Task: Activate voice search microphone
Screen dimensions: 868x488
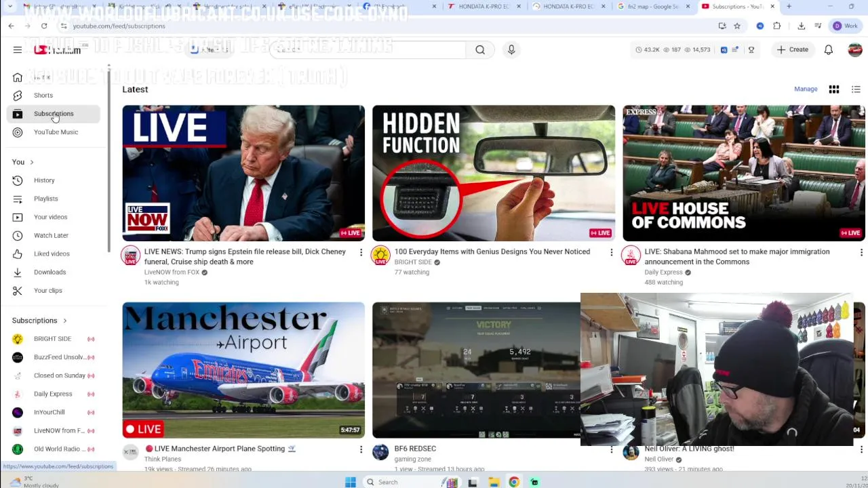Action: click(511, 49)
